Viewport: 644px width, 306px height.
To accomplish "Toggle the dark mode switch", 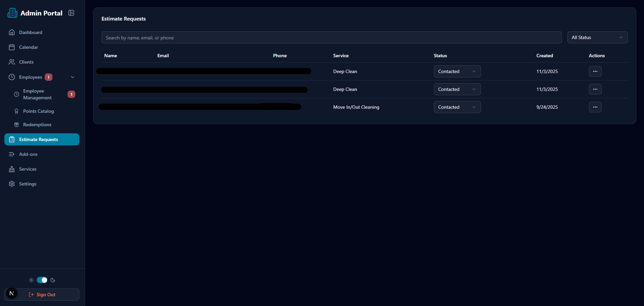I will click(x=42, y=280).
